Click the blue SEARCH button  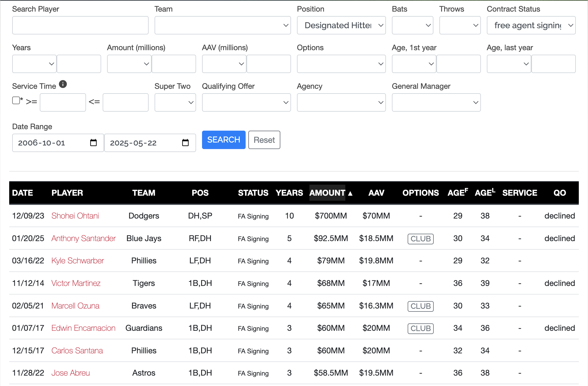point(224,140)
